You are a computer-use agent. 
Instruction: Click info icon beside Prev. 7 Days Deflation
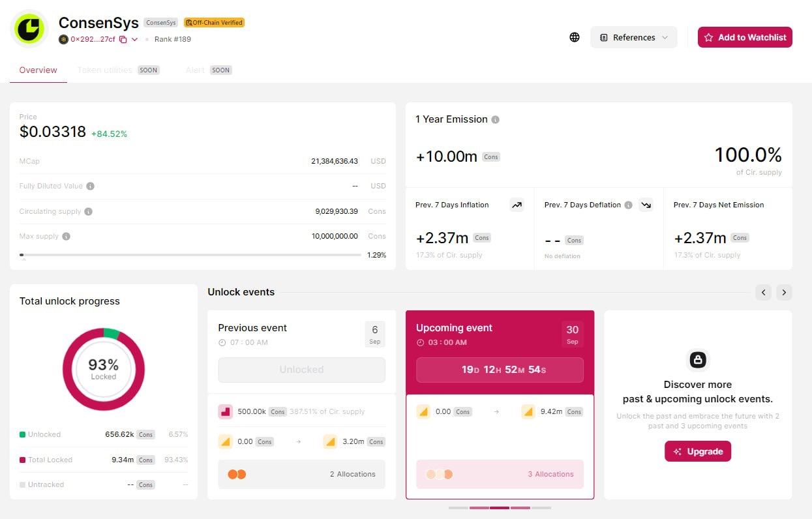(628, 205)
